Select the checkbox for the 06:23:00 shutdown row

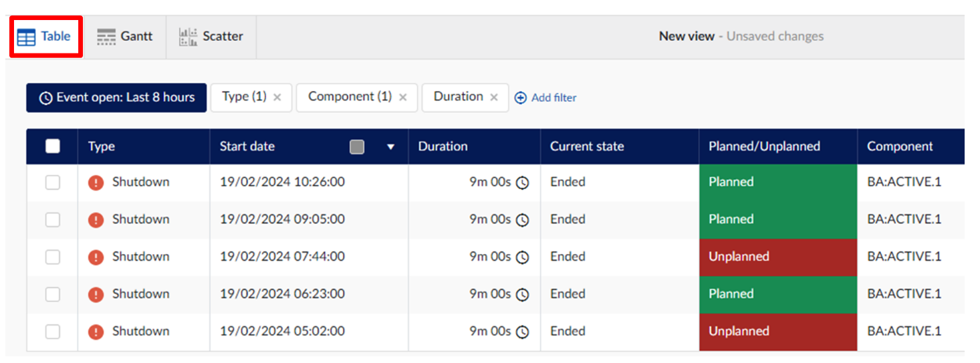point(53,295)
